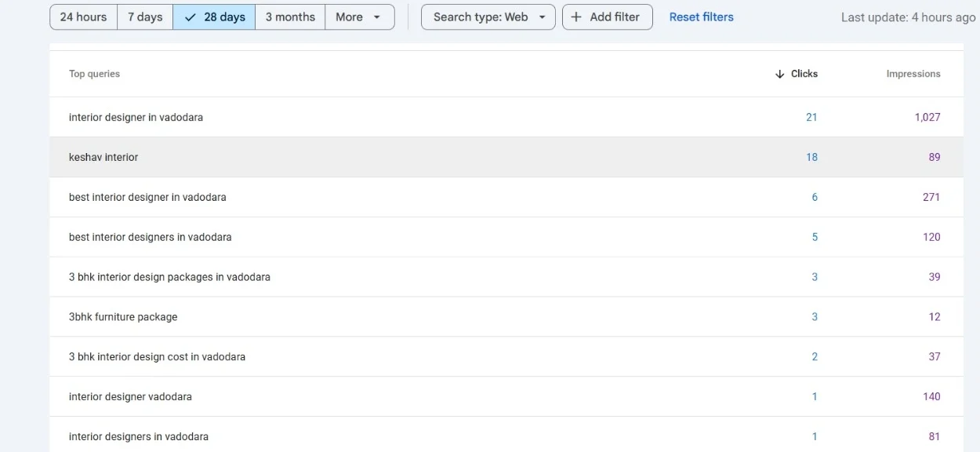The height and width of the screenshot is (452, 980).
Task: Select the 7 days date range
Action: coord(145,17)
